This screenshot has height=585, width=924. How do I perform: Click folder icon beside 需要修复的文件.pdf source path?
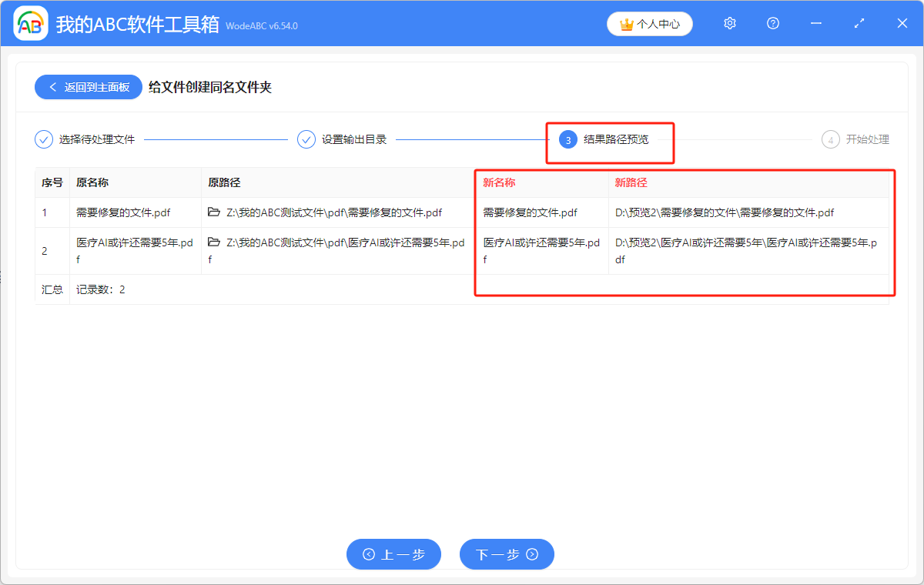click(214, 212)
